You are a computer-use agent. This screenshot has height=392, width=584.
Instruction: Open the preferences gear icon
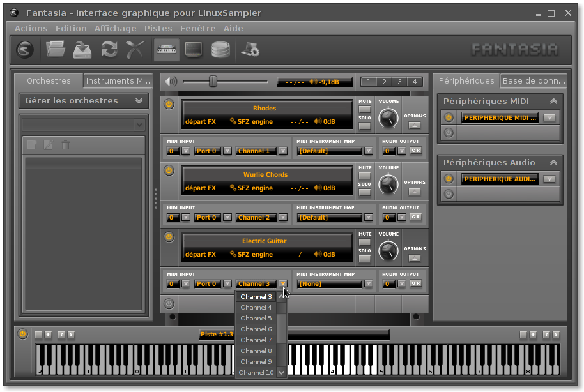249,49
